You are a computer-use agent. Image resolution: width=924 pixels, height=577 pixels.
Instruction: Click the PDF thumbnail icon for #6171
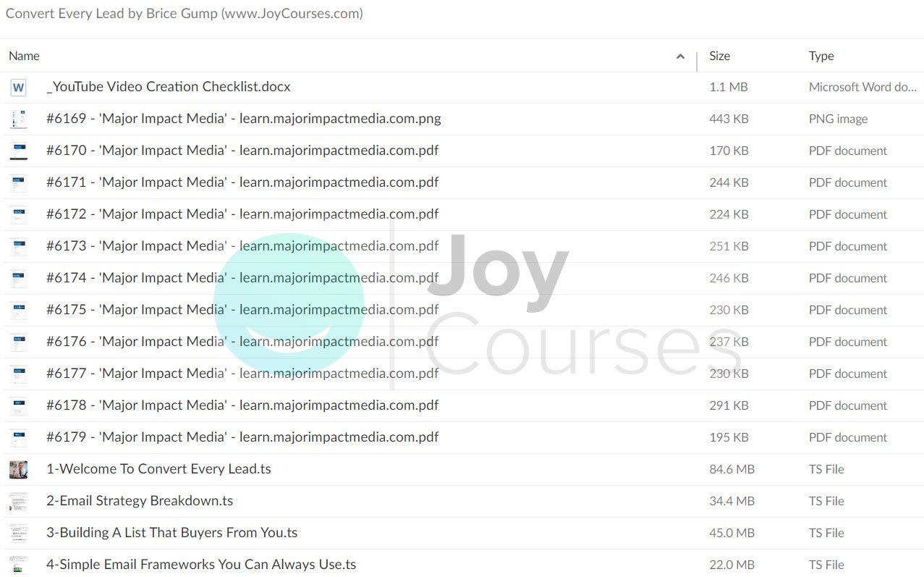coord(18,183)
